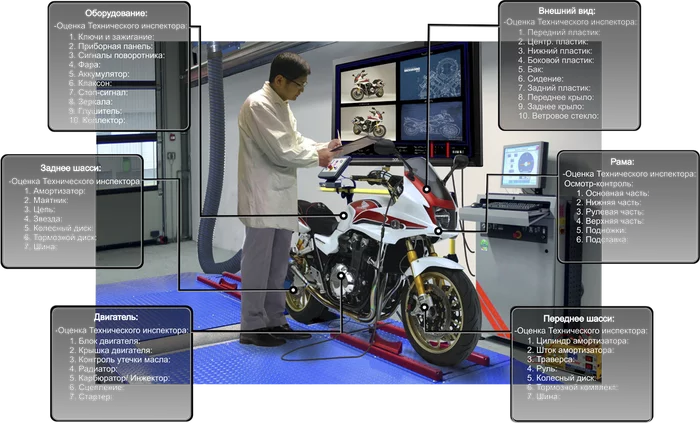Viewport: 700px width, 423px height.
Task: Select "7. Шина:" in Заднее шасси panel
Action: tap(41, 246)
